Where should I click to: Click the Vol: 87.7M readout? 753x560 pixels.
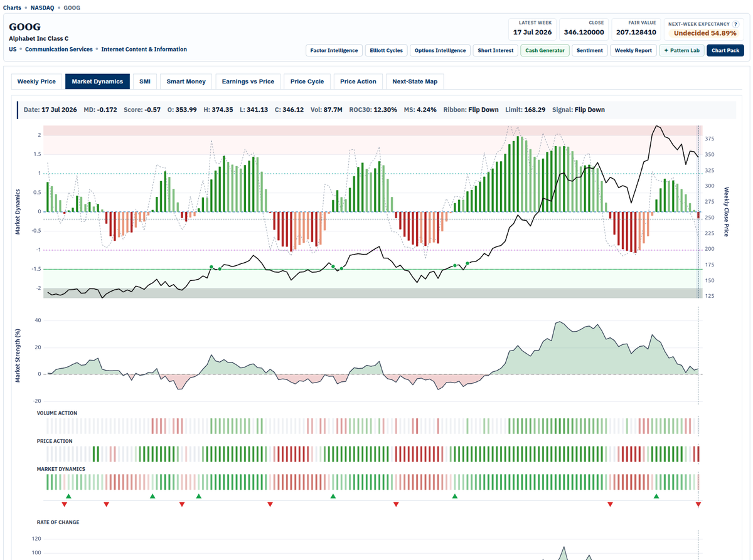(328, 110)
